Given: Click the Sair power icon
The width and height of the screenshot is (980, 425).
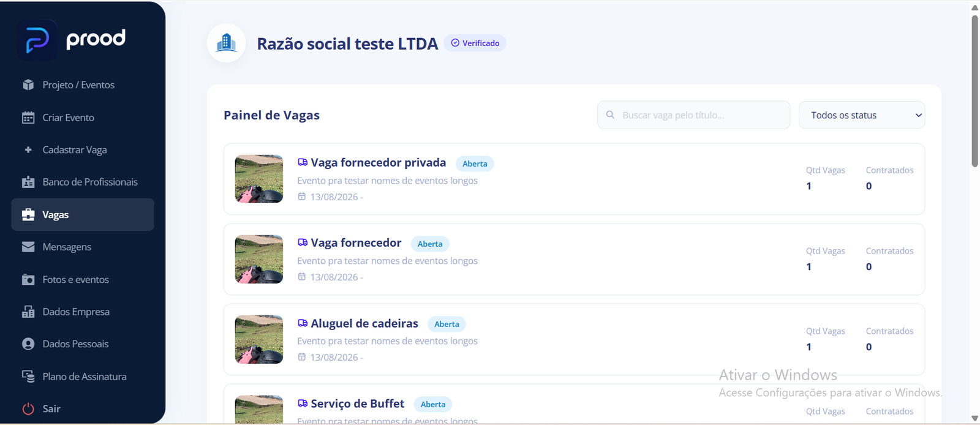Looking at the screenshot, I should (28, 408).
